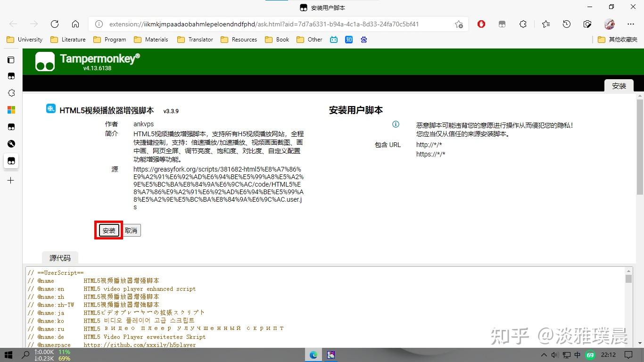644x362 pixels.
Task: Click the 取消 cancel button
Action: click(131, 230)
